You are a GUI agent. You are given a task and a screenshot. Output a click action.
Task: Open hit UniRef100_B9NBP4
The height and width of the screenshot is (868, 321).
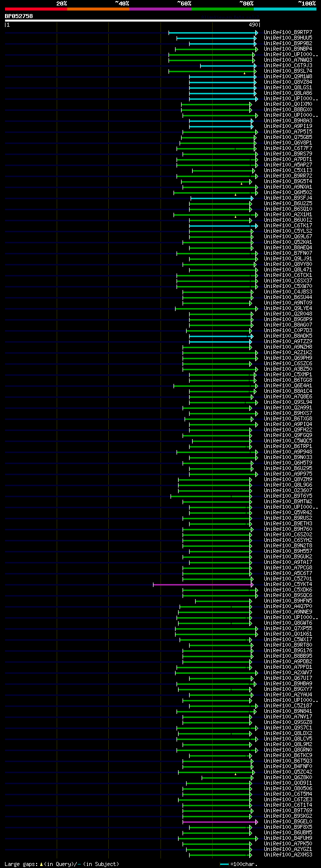[x=288, y=49]
